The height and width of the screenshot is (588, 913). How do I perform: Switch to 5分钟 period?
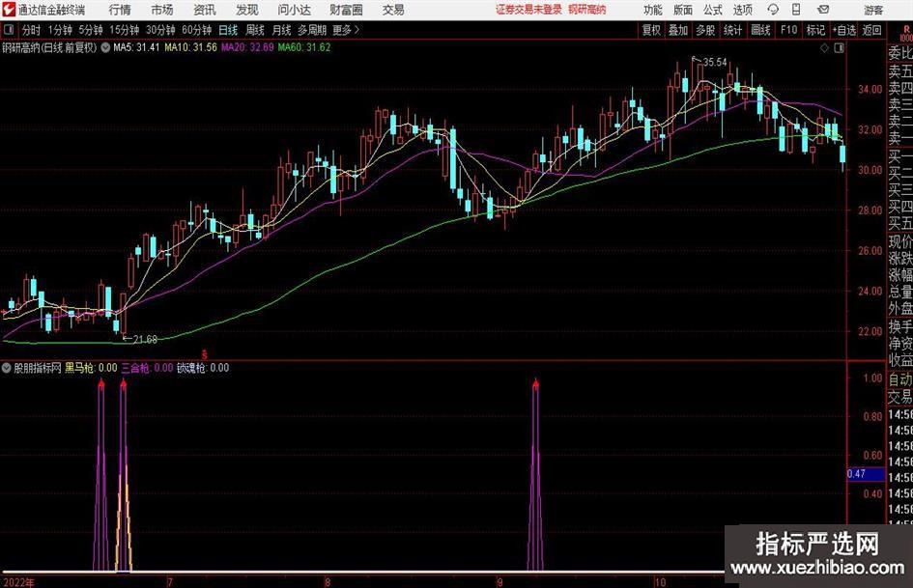coord(91,30)
